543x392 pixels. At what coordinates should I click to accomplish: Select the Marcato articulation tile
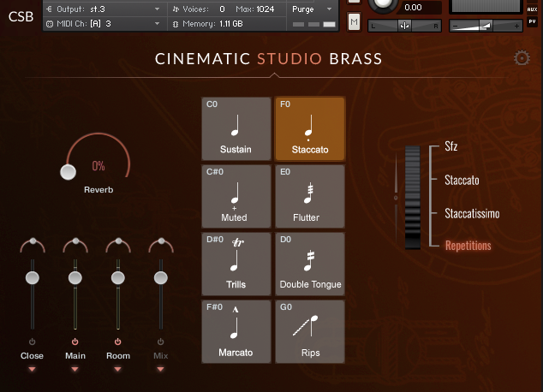pyautogui.click(x=236, y=331)
